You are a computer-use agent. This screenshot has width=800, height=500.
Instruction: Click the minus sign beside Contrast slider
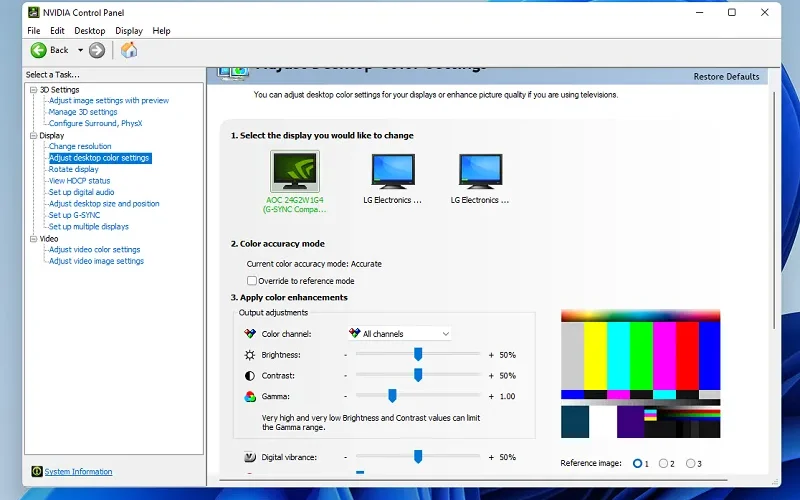tap(345, 376)
